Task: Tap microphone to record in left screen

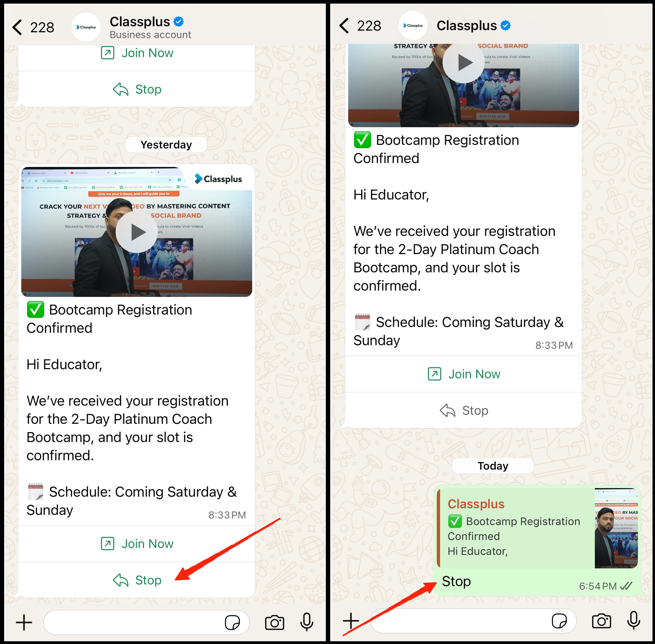Action: coord(307,622)
